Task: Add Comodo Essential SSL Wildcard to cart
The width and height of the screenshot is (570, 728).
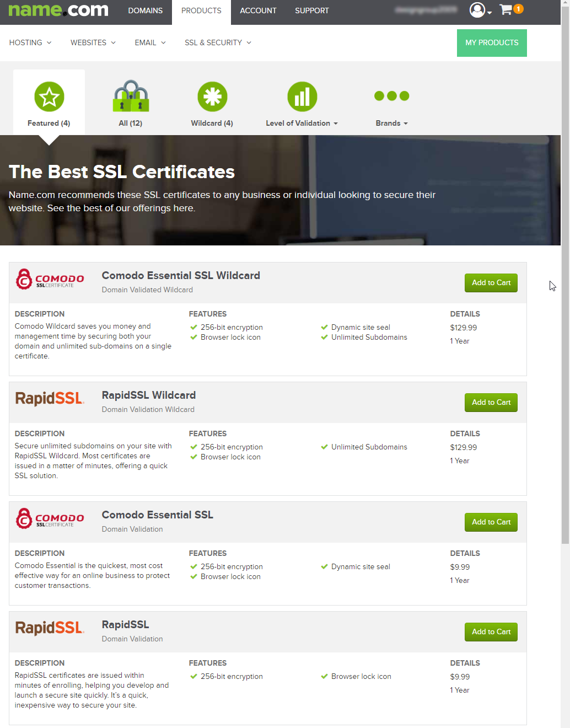Action: click(491, 283)
